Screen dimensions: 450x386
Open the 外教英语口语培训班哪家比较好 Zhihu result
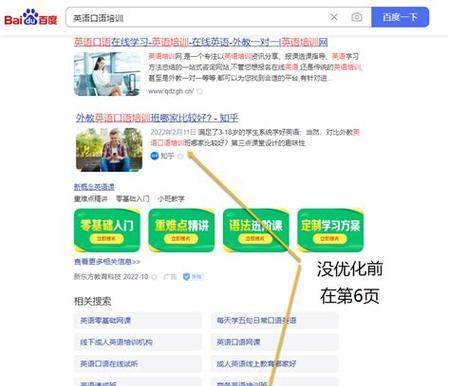[157, 118]
